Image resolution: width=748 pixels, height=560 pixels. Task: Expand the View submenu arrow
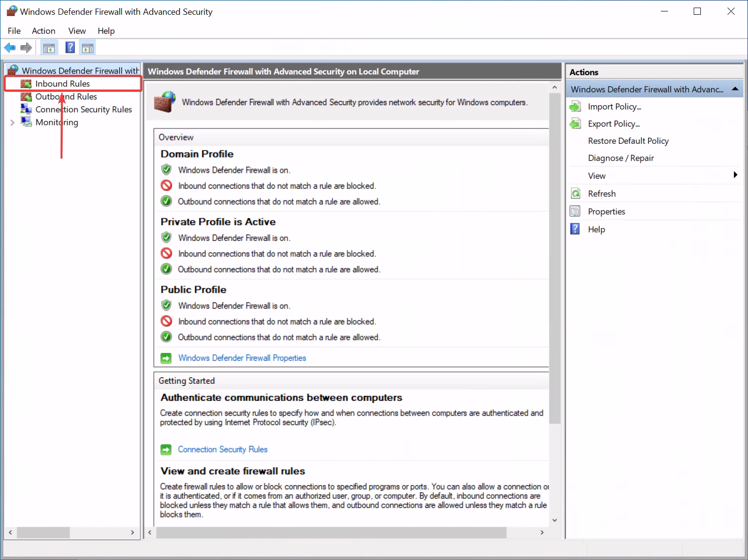(x=736, y=175)
